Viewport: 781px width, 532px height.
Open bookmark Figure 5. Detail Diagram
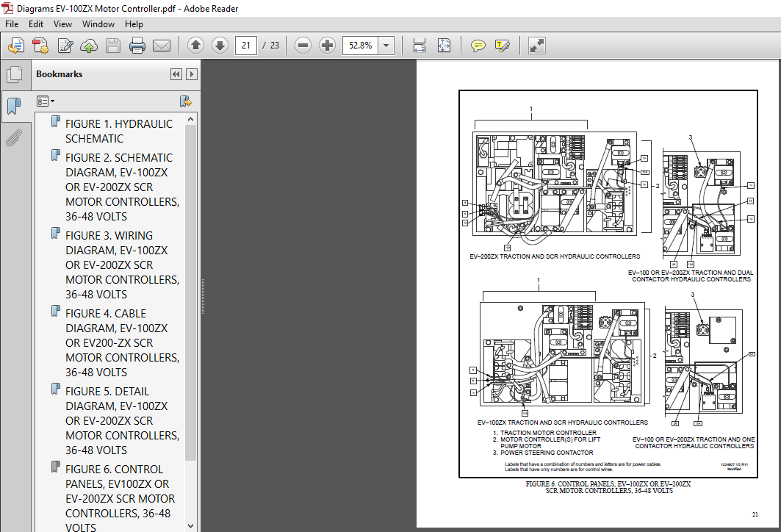pos(122,421)
